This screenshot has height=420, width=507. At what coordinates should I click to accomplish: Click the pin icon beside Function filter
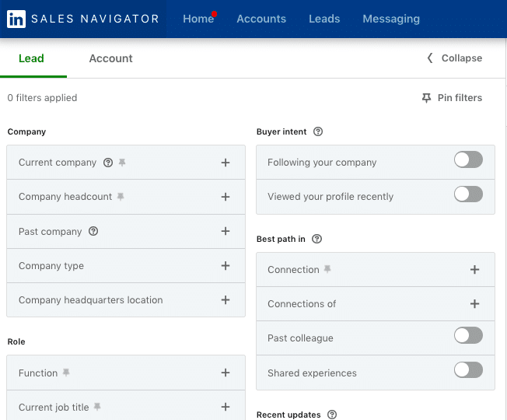click(66, 373)
